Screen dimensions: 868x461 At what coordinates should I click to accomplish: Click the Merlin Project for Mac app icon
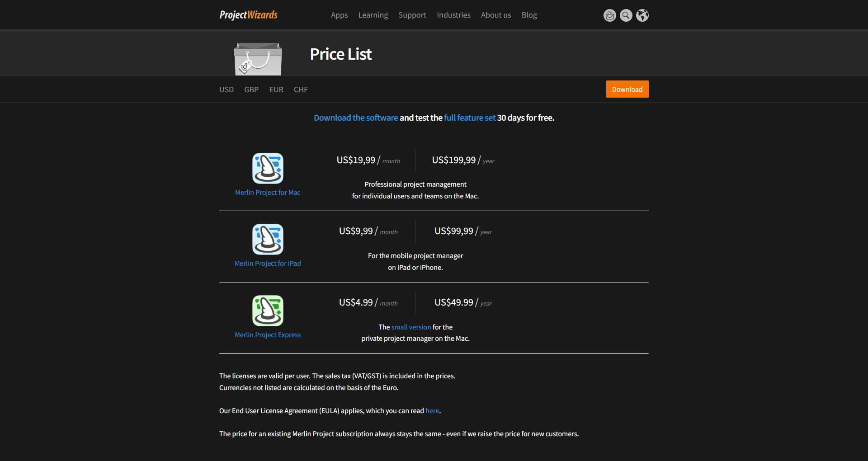click(268, 168)
